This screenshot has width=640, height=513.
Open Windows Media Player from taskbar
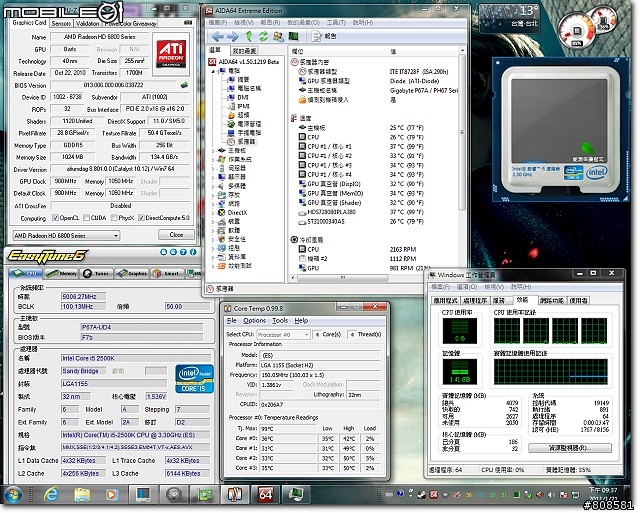[x=111, y=494]
